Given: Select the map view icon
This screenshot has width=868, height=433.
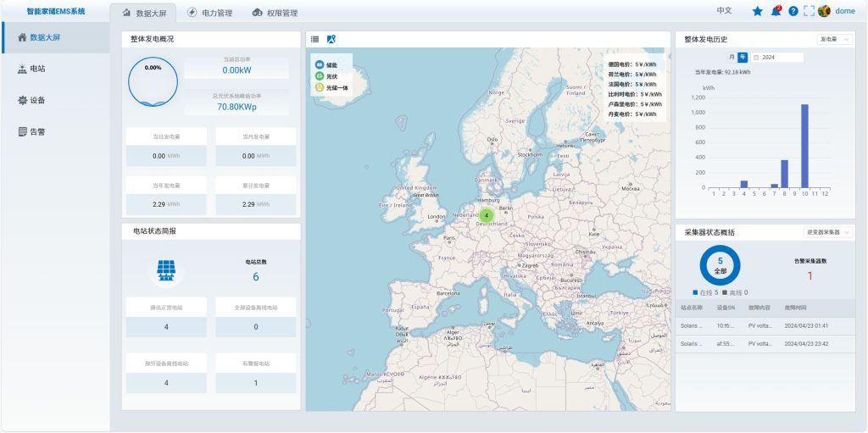Looking at the screenshot, I should pyautogui.click(x=331, y=39).
